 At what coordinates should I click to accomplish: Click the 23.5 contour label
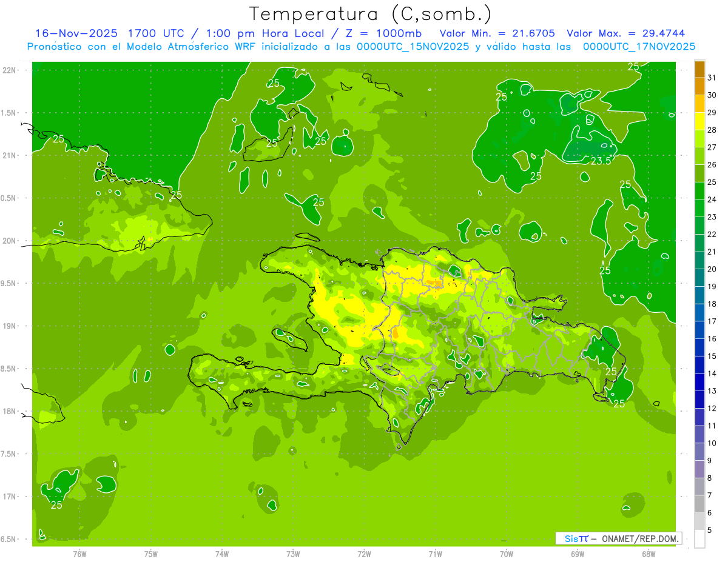pyautogui.click(x=600, y=161)
